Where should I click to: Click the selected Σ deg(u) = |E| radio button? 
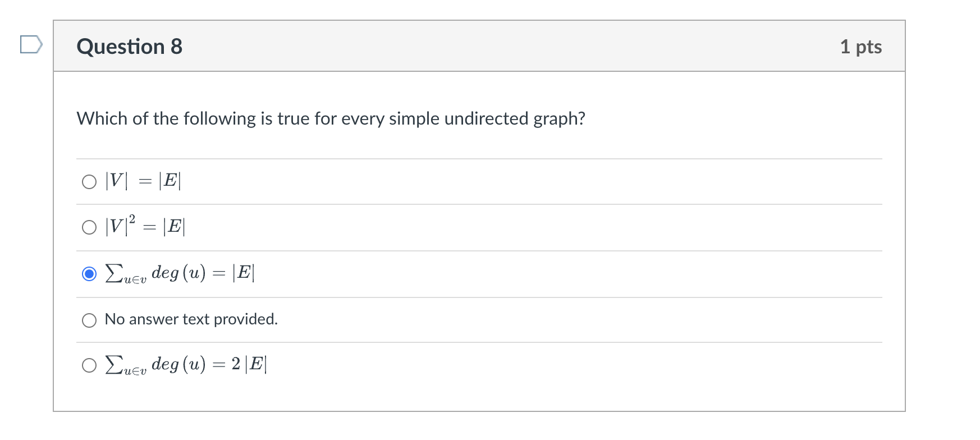click(x=89, y=274)
